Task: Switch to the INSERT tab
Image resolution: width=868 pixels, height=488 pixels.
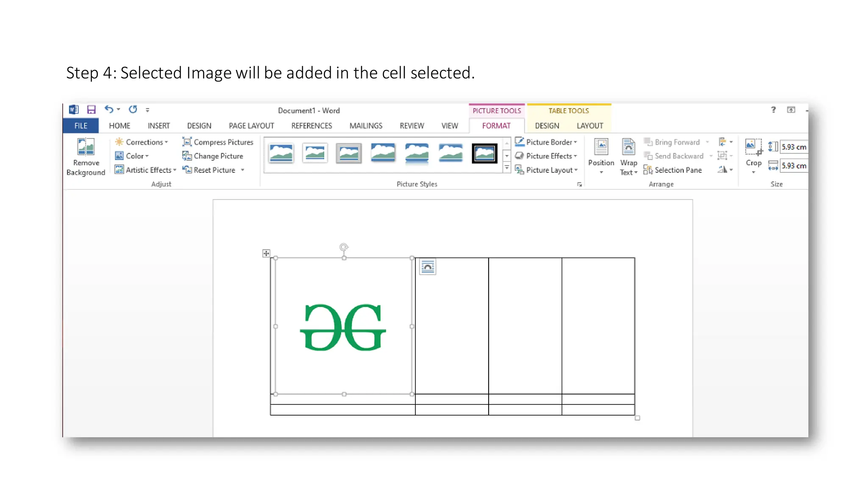Action: 159,126
